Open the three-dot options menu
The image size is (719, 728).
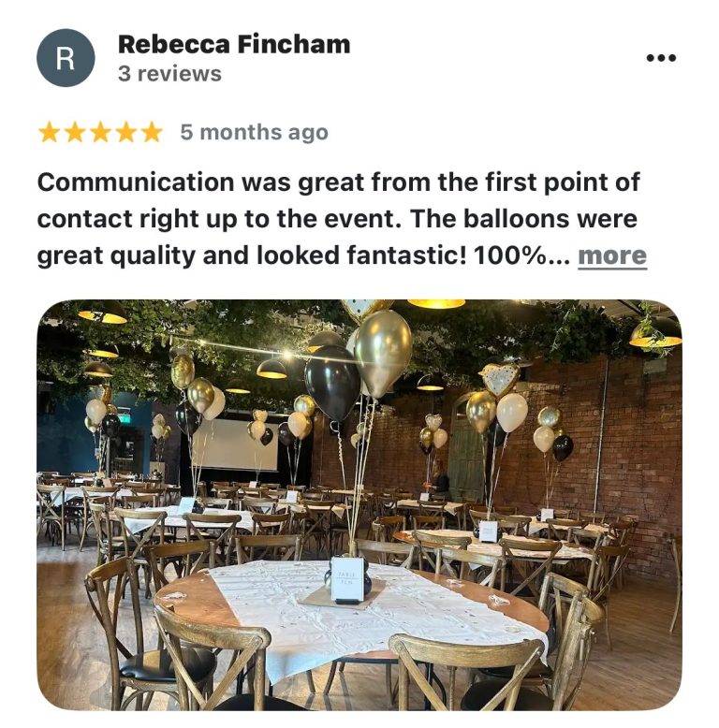click(x=661, y=58)
